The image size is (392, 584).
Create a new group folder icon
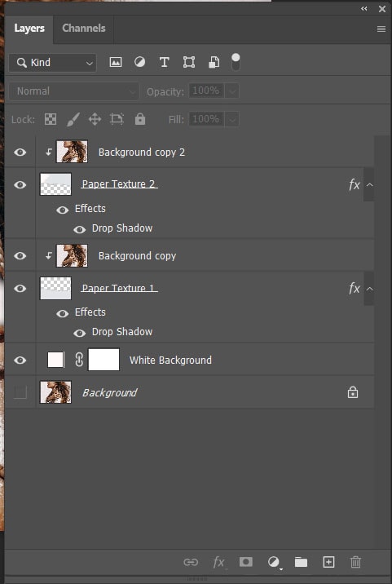coord(301,562)
